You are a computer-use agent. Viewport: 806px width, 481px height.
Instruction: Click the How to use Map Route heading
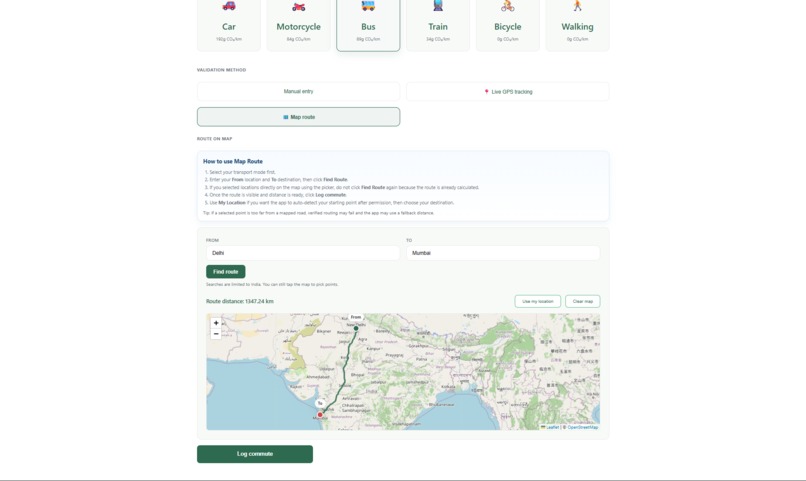[x=233, y=161]
